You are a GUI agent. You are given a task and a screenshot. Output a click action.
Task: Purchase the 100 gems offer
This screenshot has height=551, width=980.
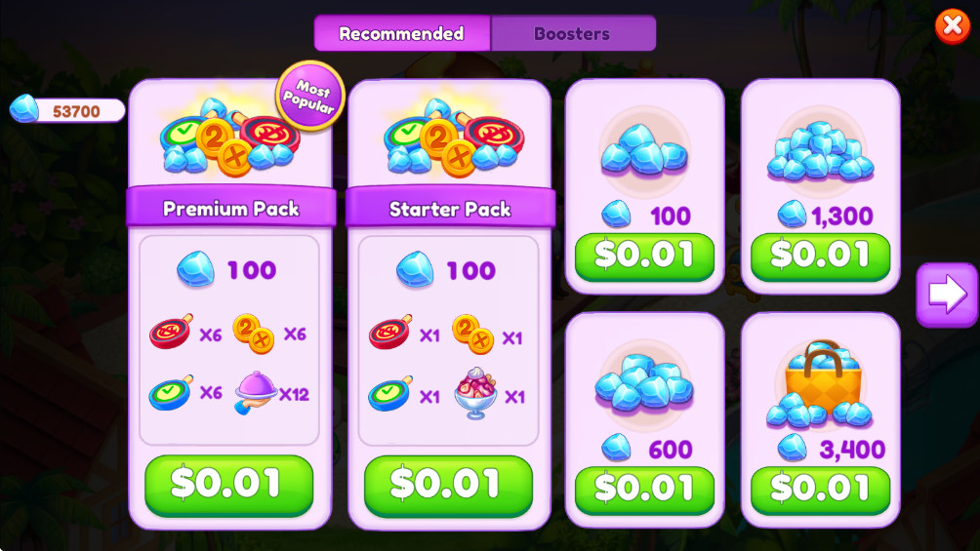[644, 256]
